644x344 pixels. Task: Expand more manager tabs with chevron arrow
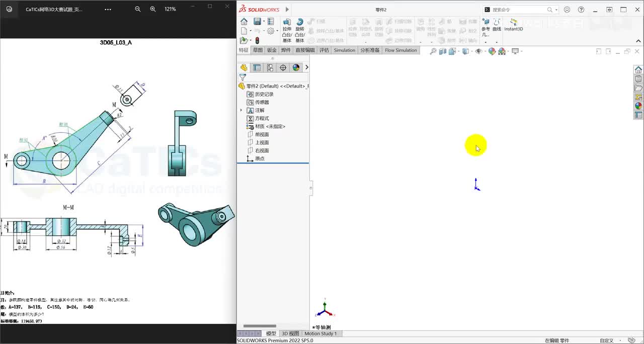point(306,67)
